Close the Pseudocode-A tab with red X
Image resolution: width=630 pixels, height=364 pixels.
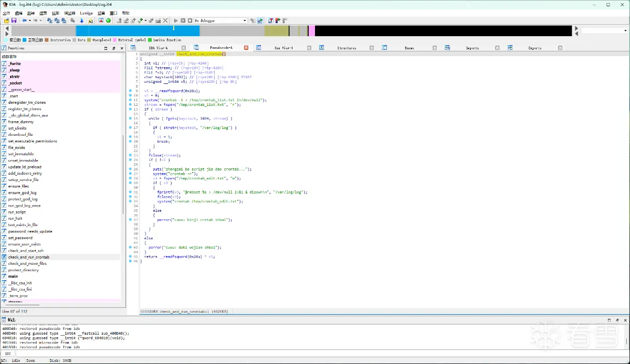tap(246, 48)
